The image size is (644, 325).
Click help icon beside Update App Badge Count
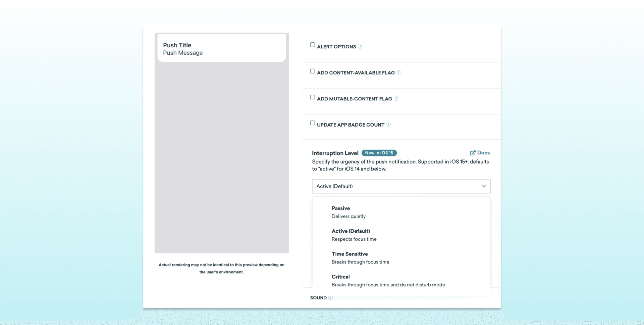(x=388, y=125)
